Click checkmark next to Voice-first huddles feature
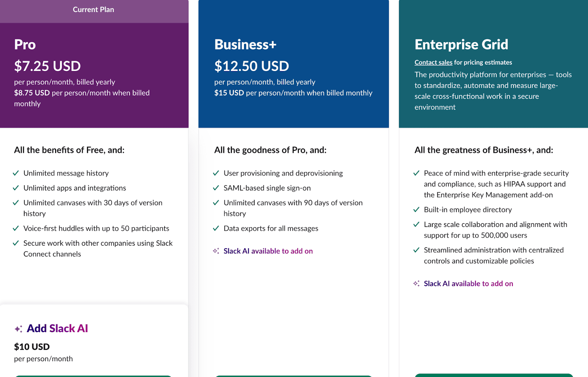Image resolution: width=588 pixels, height=377 pixels. click(16, 228)
